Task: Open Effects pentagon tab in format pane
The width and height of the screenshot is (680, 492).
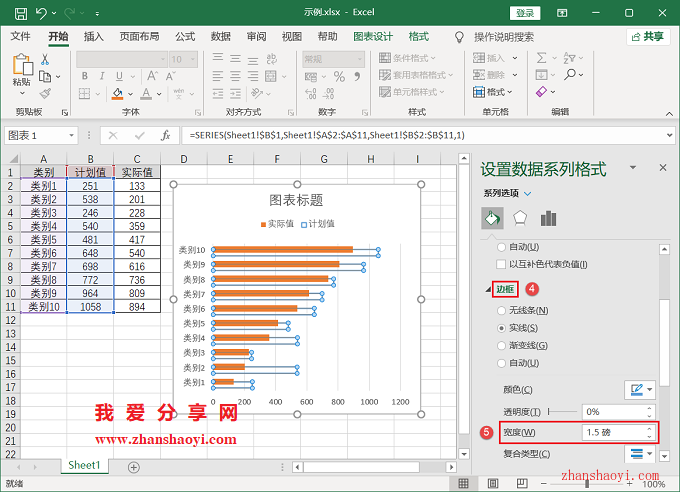Action: (x=520, y=218)
